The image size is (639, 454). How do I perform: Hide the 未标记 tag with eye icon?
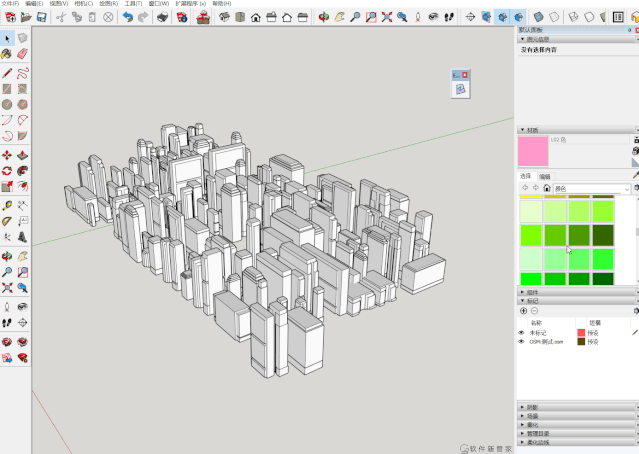pos(521,333)
